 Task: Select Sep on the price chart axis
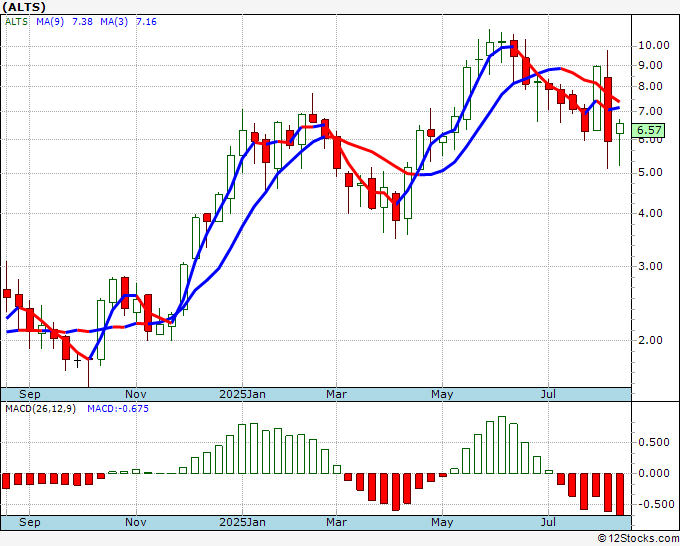(30, 394)
